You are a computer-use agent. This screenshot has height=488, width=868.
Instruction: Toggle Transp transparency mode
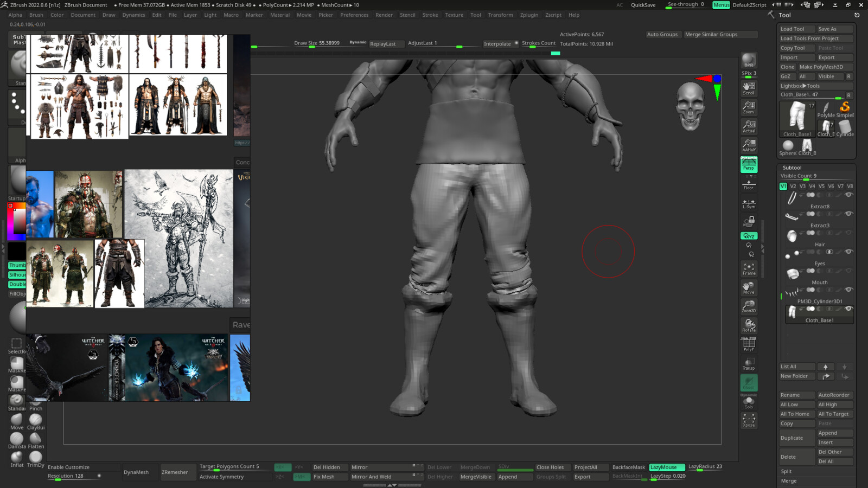click(749, 364)
